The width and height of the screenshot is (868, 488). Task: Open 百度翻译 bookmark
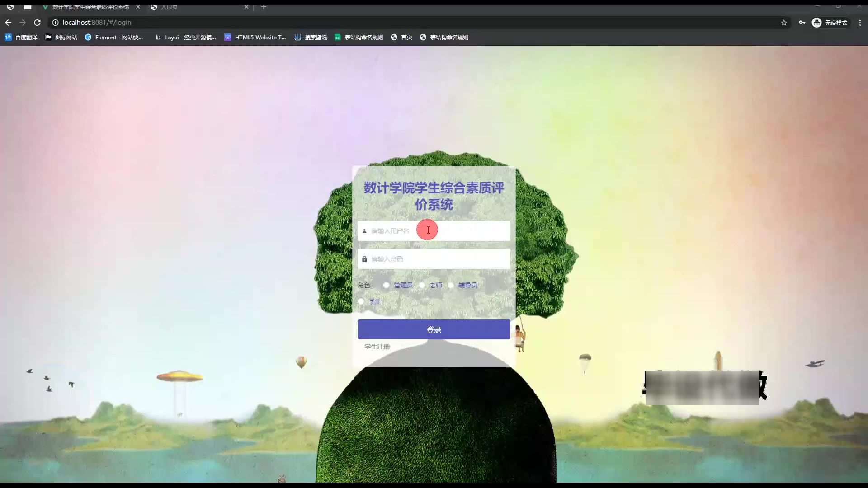click(21, 38)
